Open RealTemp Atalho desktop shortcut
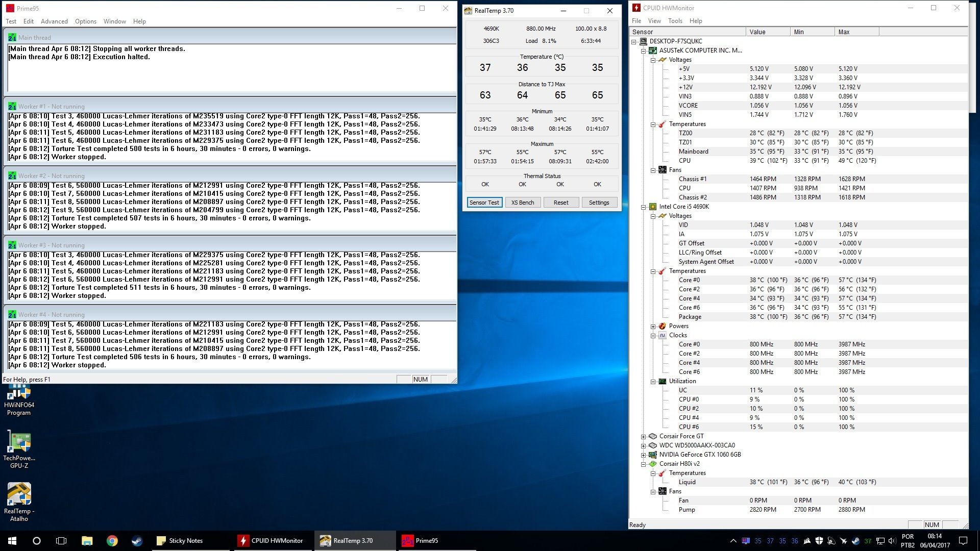The height and width of the screenshot is (551, 980). tap(19, 503)
